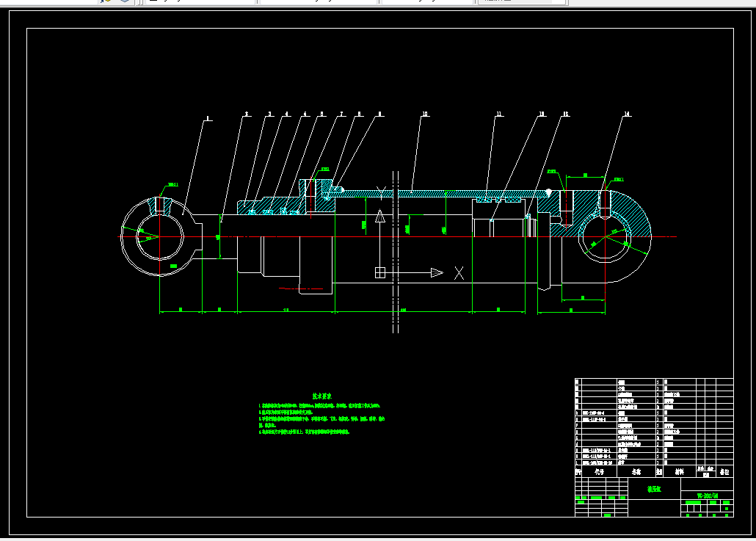Click the X axis letter label
Image resolution: width=756 pixels, height=541 pixels.
pyautogui.click(x=459, y=273)
